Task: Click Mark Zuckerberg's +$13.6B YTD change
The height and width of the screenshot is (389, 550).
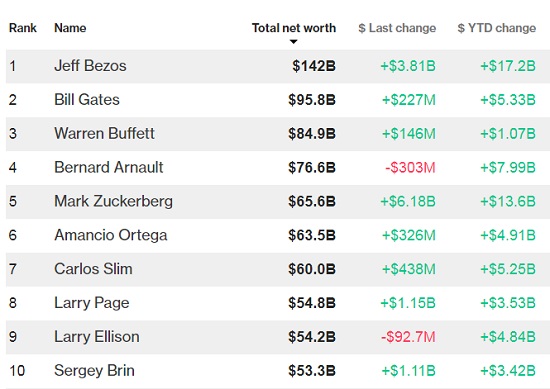Action: point(508,201)
